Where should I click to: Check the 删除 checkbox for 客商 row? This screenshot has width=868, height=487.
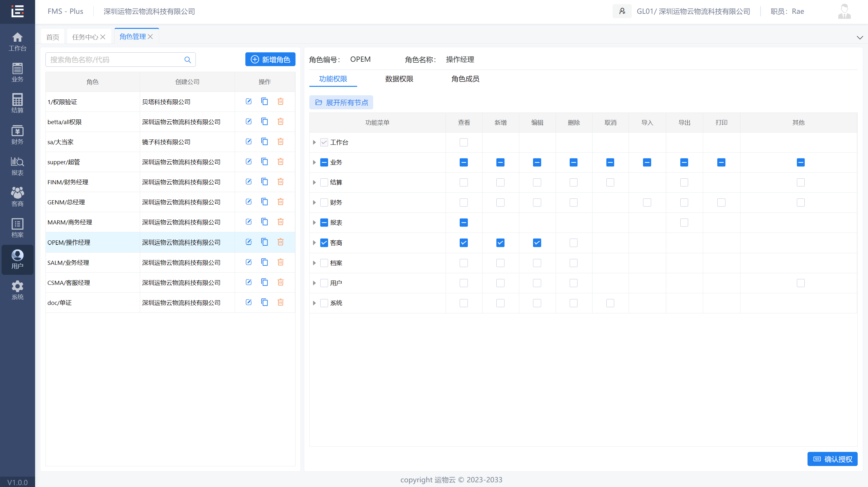(573, 243)
